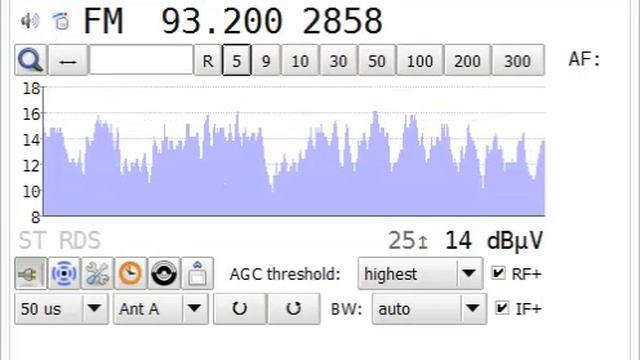This screenshot has height=360, width=640.
Task: Click the left arrow back button
Action: click(68, 60)
